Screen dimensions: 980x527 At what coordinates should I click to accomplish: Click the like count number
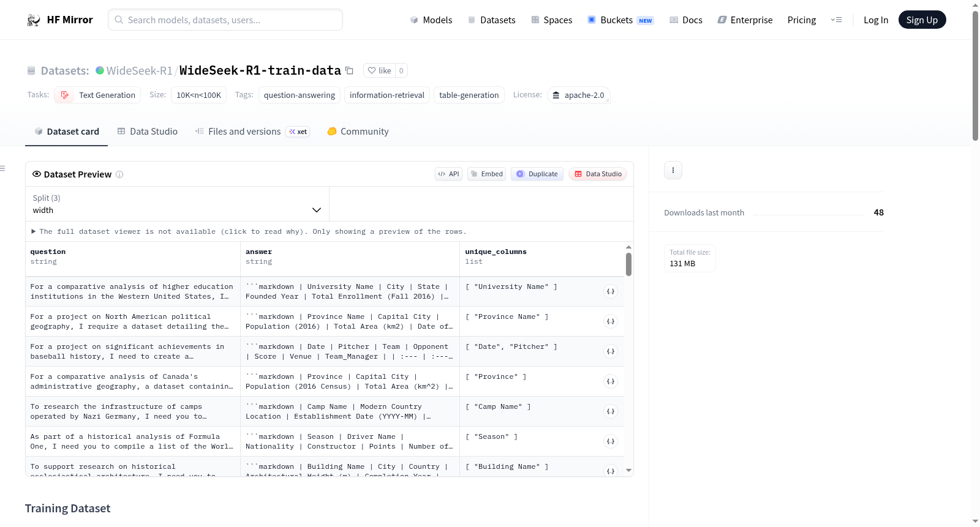click(401, 70)
